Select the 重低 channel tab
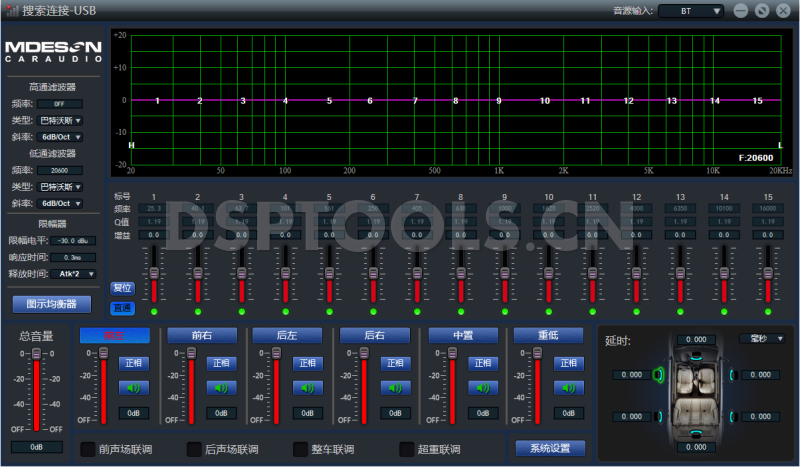 click(x=548, y=335)
